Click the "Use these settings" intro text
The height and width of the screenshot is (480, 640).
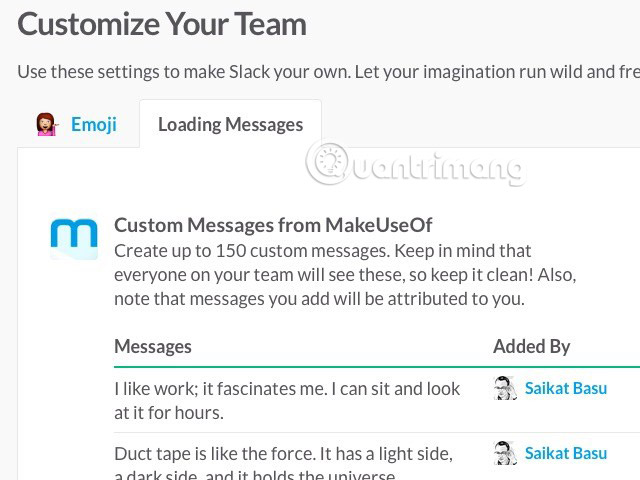point(320,72)
